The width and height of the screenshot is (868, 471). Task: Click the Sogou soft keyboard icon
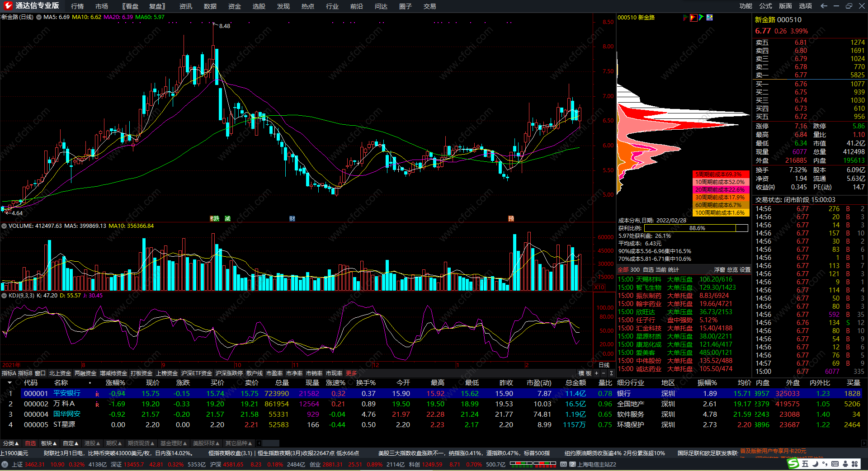tap(835, 464)
